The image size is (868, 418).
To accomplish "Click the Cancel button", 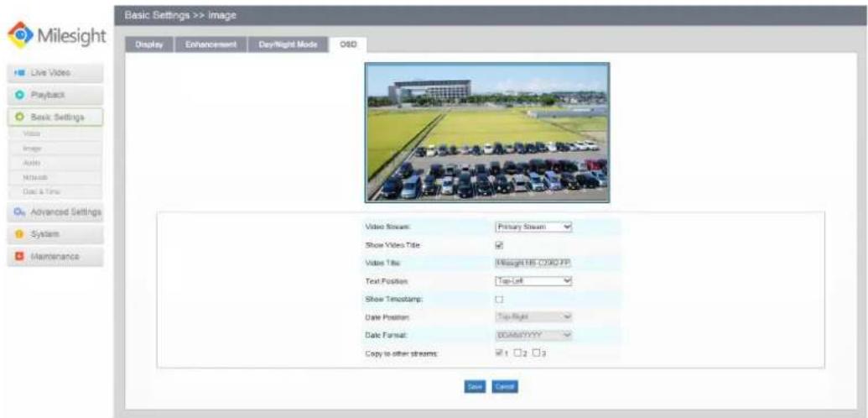I will click(x=505, y=386).
